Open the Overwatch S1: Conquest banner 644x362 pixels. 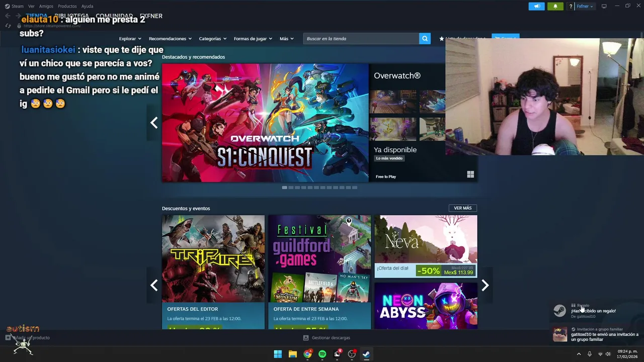(x=265, y=123)
